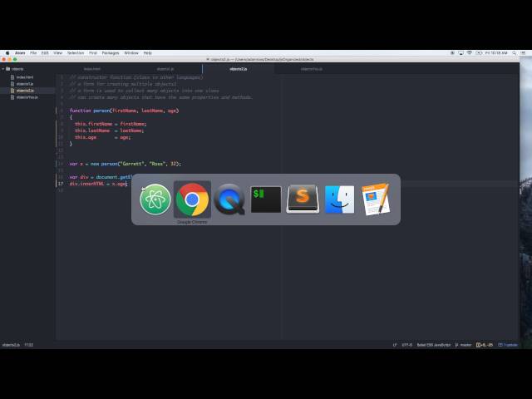Image resolution: width=532 pixels, height=399 pixels.
Task: Place cursor on the this.firstName line
Action: [x=111, y=124]
